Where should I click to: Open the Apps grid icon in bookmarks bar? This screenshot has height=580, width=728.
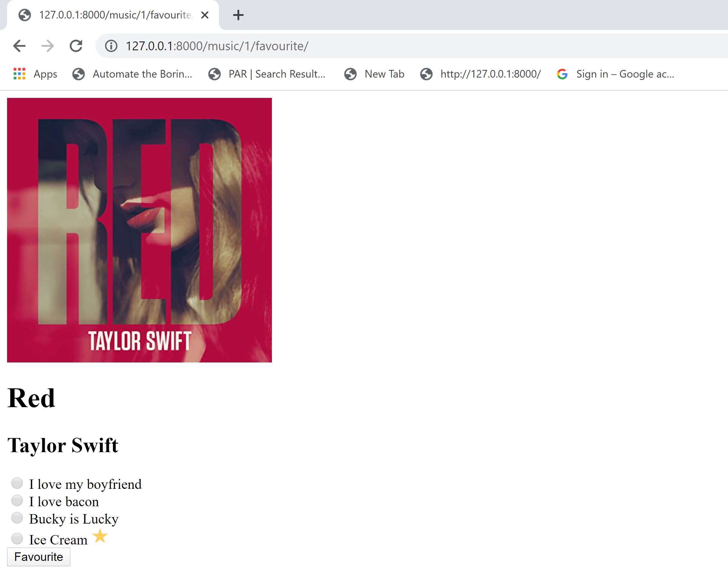pos(19,73)
